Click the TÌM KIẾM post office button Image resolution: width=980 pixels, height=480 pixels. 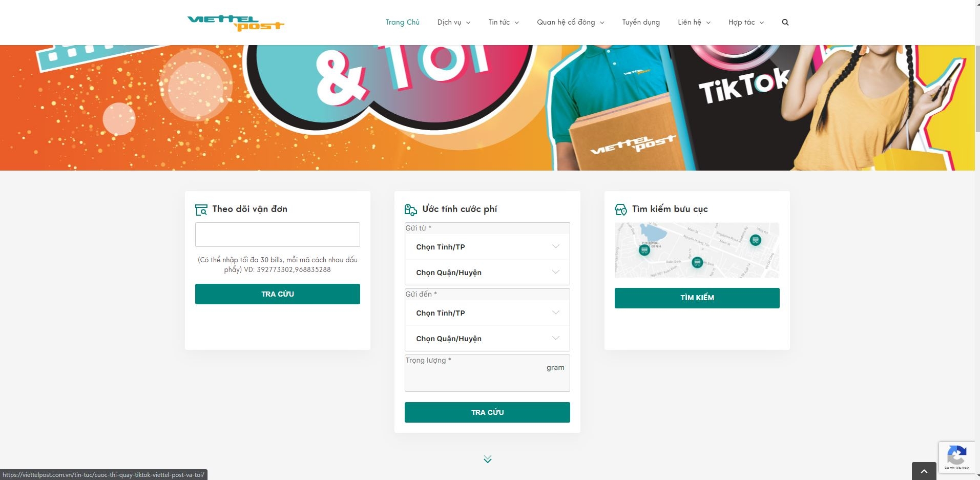pyautogui.click(x=697, y=298)
